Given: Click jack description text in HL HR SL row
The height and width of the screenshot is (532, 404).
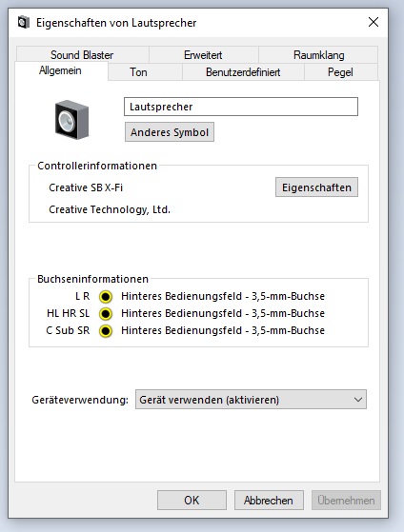Looking at the screenshot, I should click(223, 313).
